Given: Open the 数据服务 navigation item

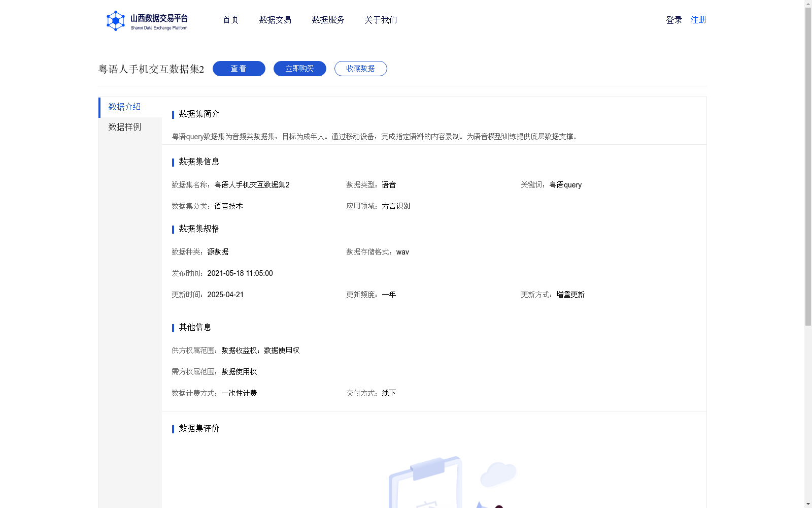Looking at the screenshot, I should click(328, 20).
